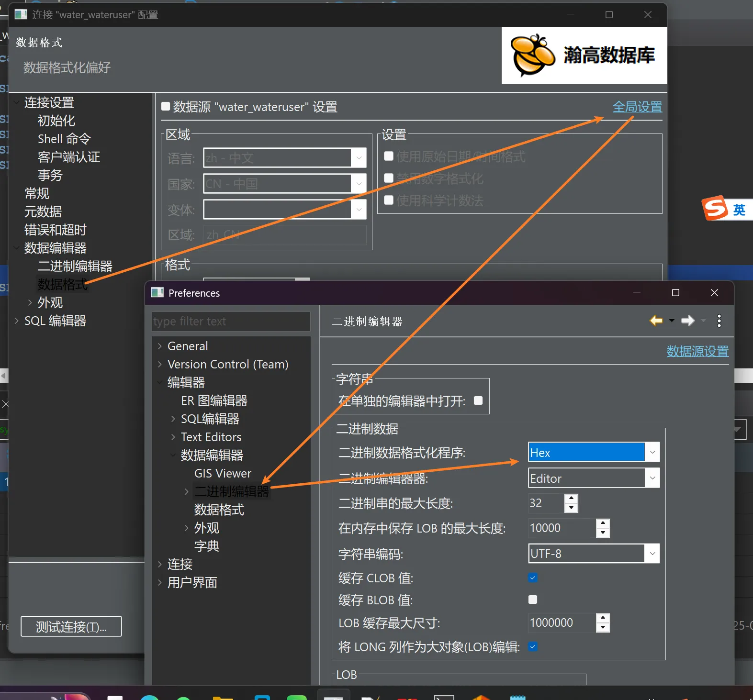Open back history dropdown arrow
753x700 pixels.
[672, 321]
